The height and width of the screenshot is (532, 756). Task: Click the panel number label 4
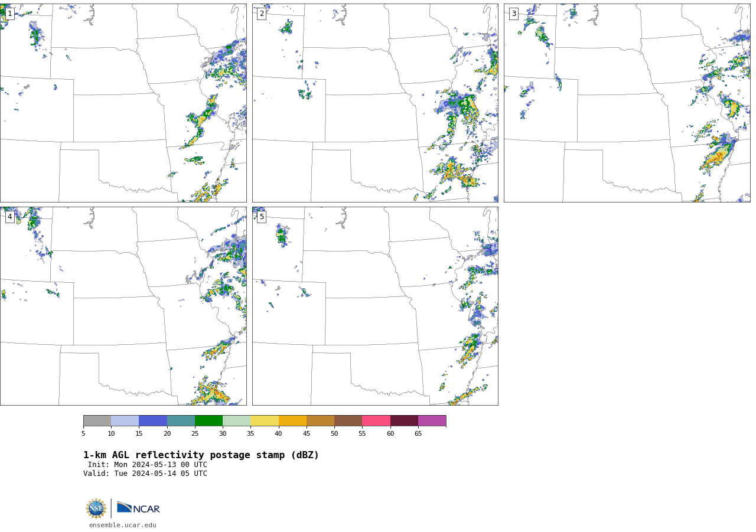[9, 217]
